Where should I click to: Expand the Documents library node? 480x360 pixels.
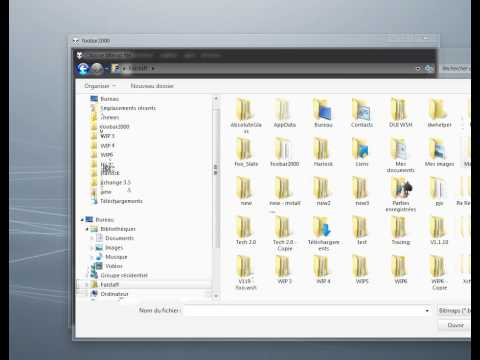(92, 238)
